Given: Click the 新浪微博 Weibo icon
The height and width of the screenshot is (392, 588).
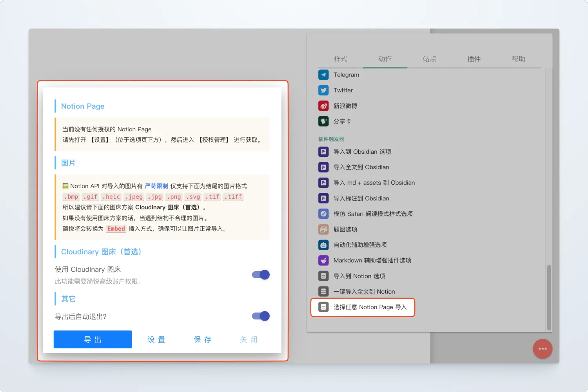Looking at the screenshot, I should tap(323, 106).
